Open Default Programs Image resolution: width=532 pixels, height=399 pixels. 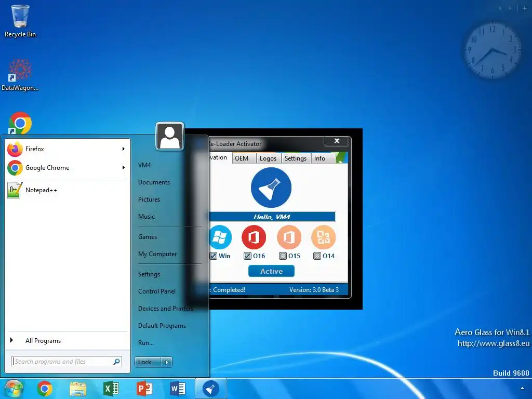162,326
